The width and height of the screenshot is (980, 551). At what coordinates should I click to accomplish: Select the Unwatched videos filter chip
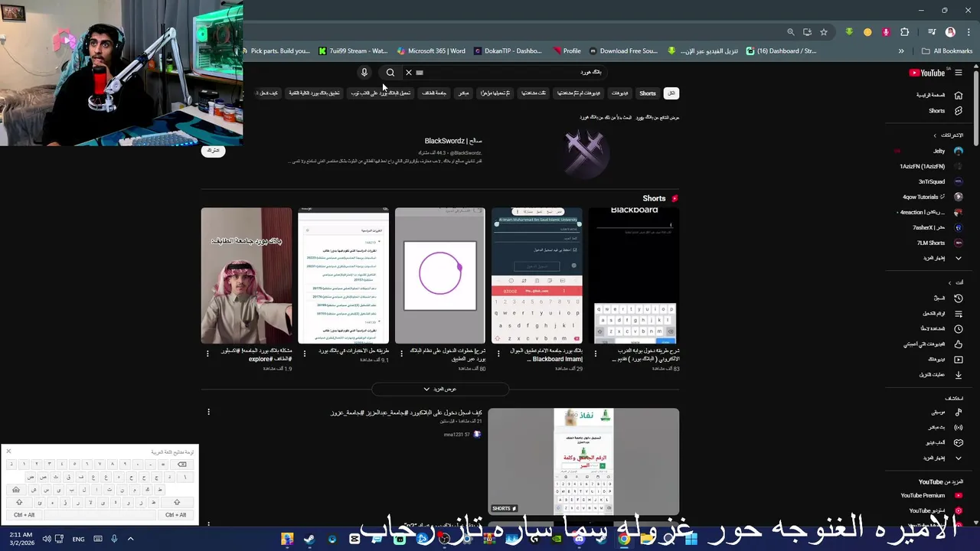(578, 93)
